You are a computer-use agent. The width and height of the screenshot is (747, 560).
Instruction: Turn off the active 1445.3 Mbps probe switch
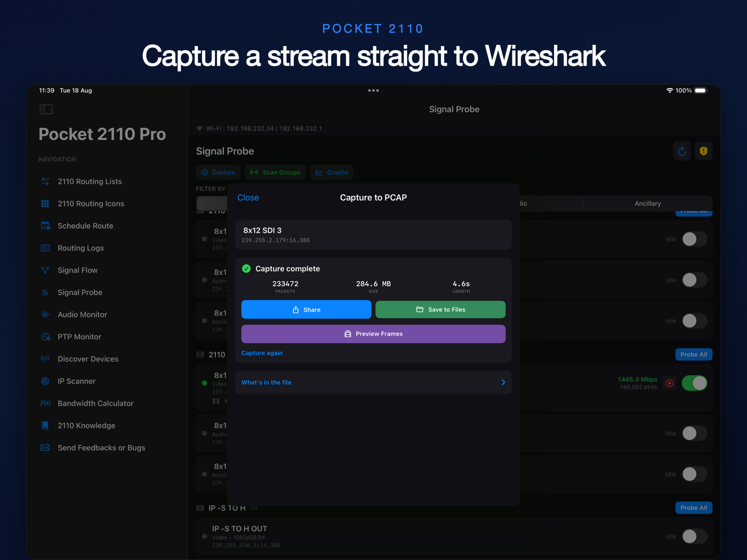(x=694, y=383)
